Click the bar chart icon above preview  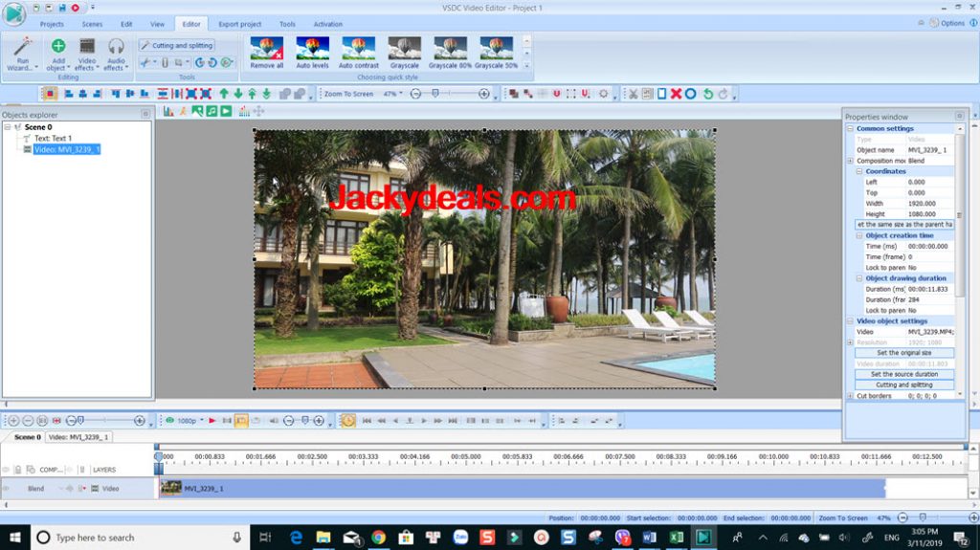tap(168, 111)
